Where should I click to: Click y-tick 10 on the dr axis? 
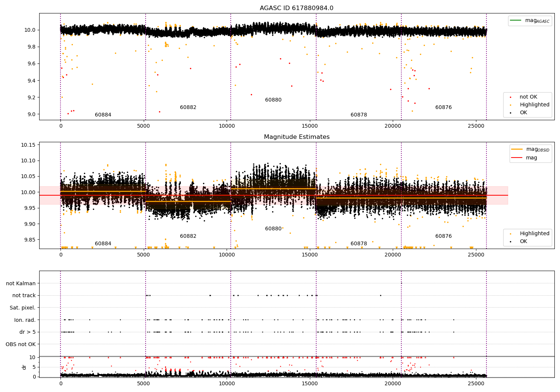pyautogui.click(x=32, y=358)
